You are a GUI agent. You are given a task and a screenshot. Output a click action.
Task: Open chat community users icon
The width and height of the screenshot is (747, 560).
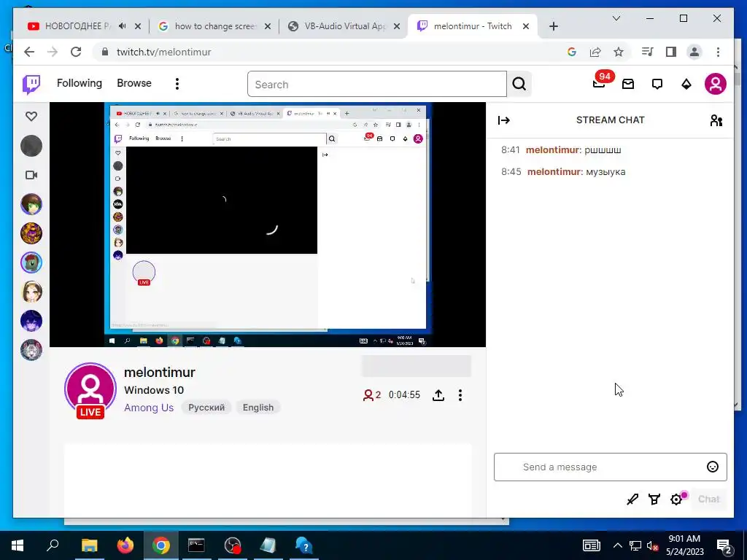click(716, 120)
